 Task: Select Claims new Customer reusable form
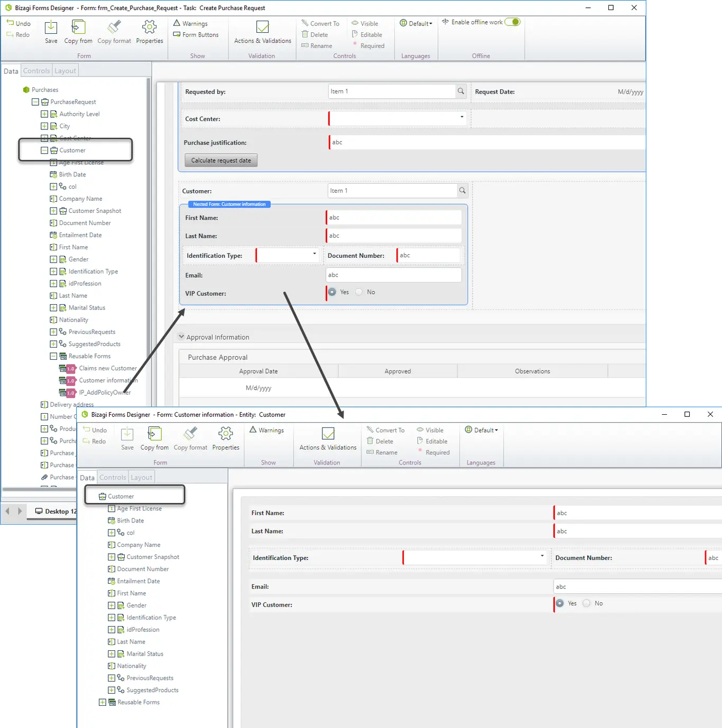tap(108, 368)
